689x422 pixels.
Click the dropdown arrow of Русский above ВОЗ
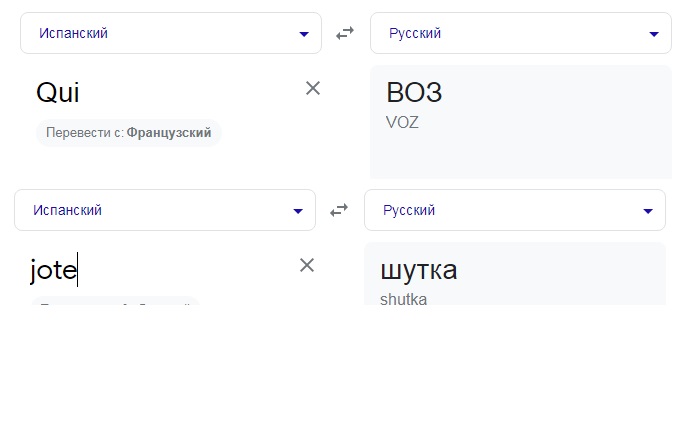pyautogui.click(x=654, y=34)
